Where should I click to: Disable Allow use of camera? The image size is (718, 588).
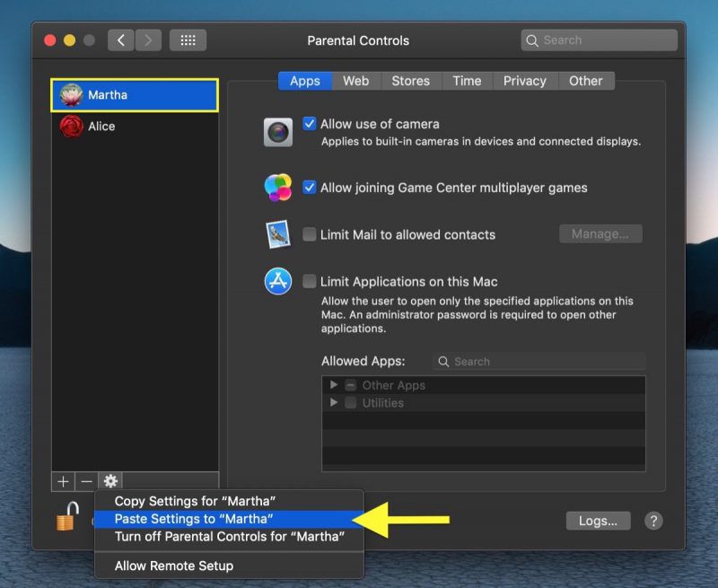click(x=310, y=124)
